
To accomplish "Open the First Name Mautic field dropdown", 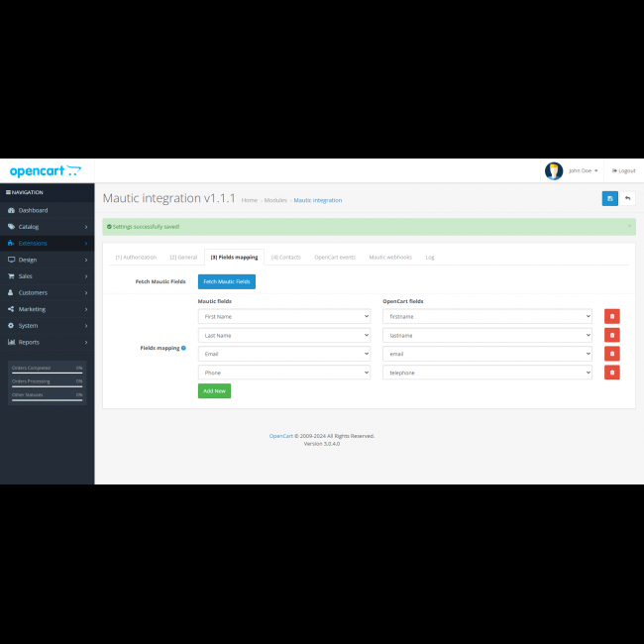I will coord(283,316).
